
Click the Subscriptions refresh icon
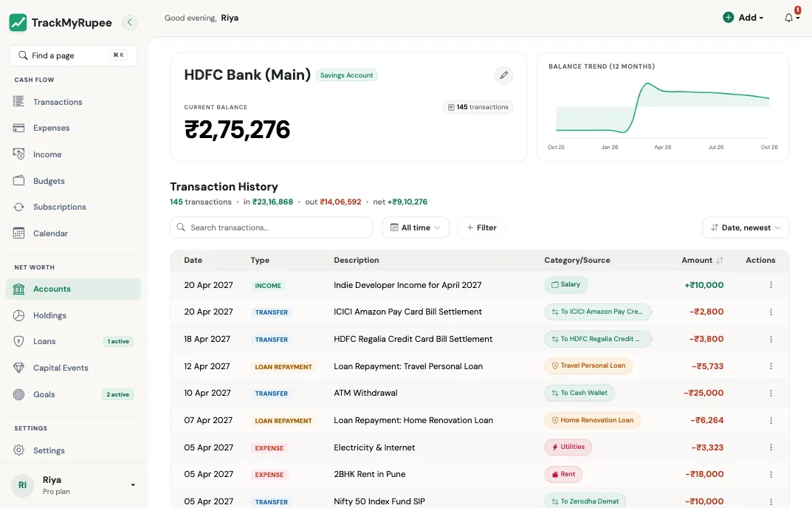(18, 207)
